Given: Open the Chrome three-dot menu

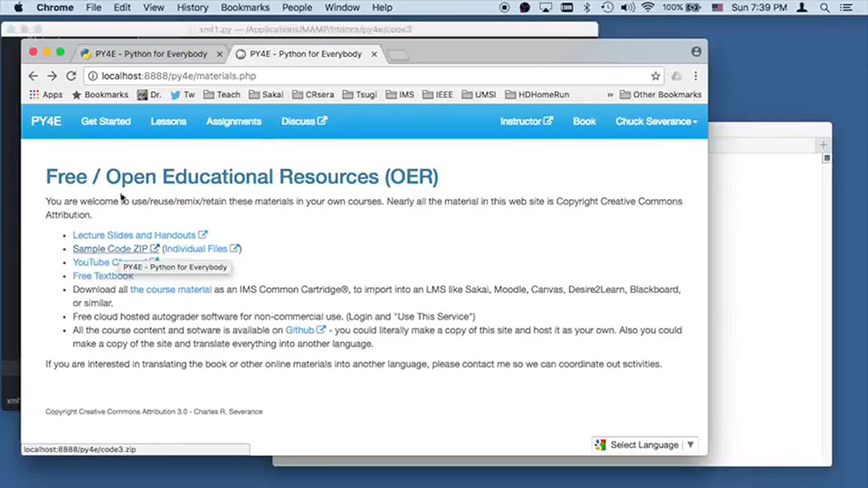Looking at the screenshot, I should pyautogui.click(x=696, y=76).
